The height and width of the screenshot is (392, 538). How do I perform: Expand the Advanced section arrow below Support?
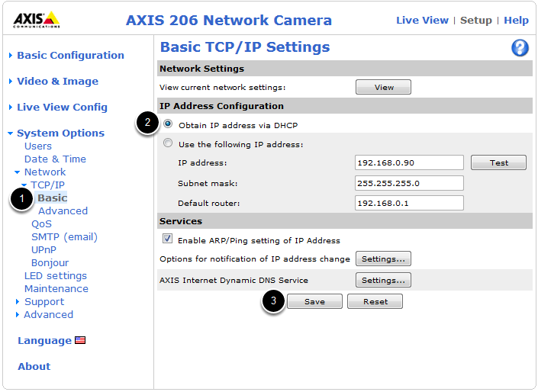point(18,314)
